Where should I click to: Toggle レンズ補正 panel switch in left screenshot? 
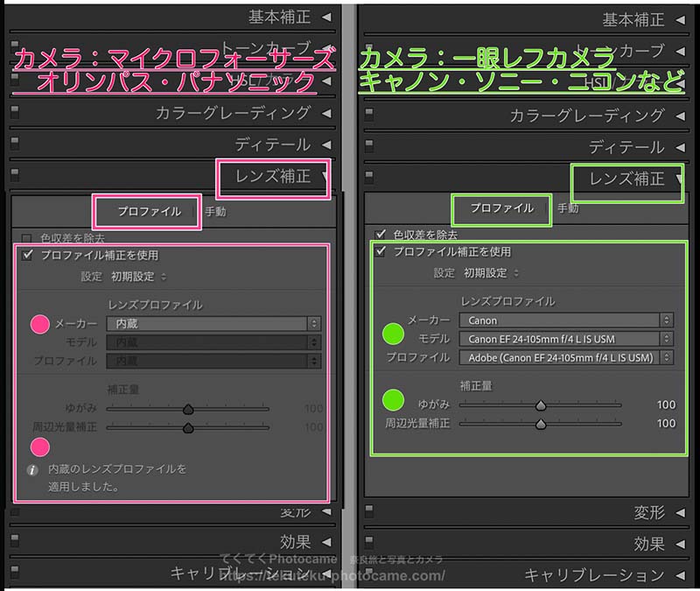[x=15, y=174]
